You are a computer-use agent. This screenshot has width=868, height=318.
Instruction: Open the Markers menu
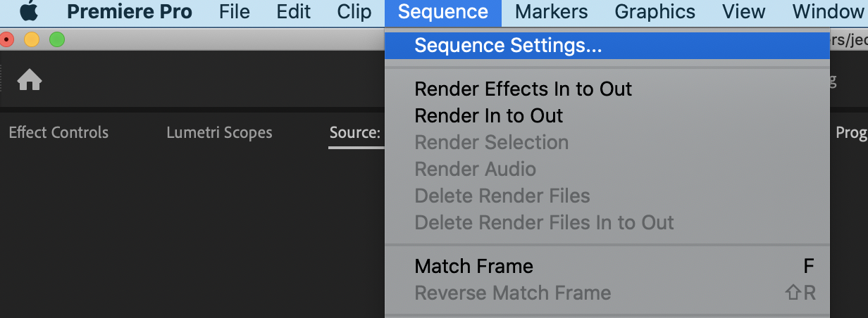pos(551,12)
